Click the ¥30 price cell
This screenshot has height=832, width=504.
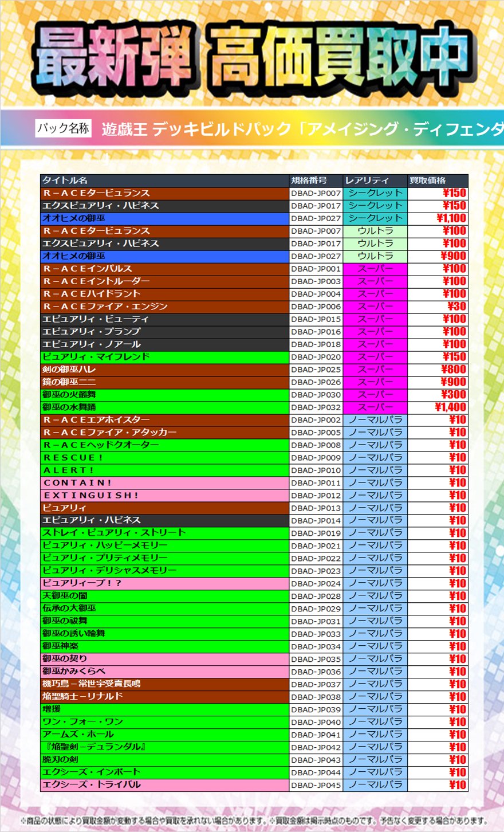[x=438, y=307]
